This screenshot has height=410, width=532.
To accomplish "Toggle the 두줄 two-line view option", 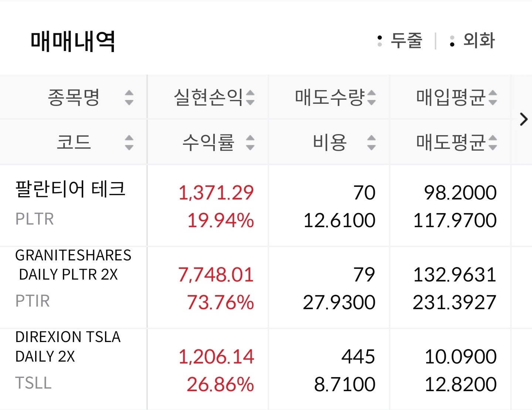I will pos(400,41).
